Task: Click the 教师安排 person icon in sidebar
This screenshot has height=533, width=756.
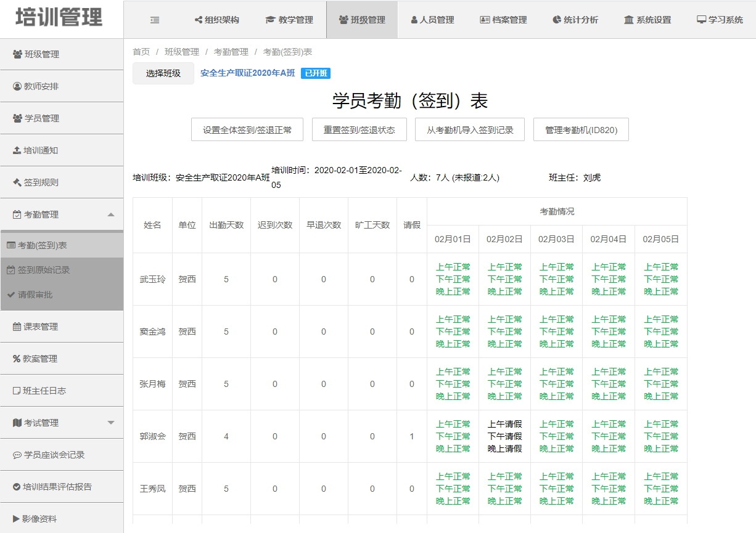Action: 17,86
